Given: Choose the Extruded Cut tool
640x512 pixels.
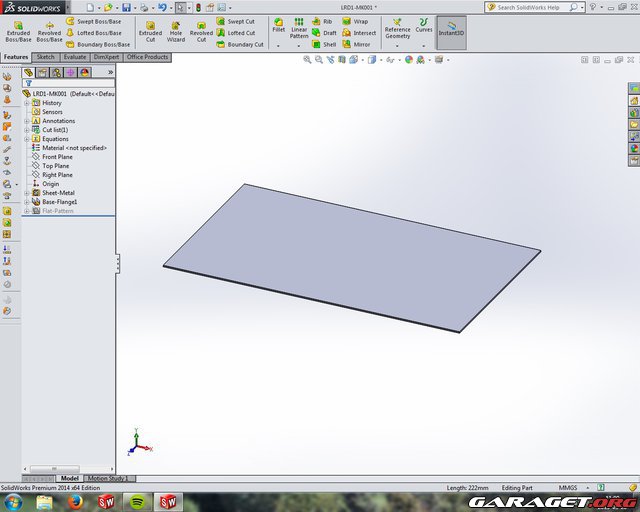Looking at the screenshot, I should click(x=150, y=30).
